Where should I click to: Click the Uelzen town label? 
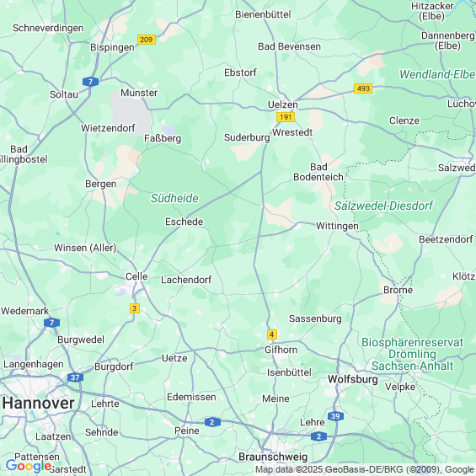pyautogui.click(x=282, y=104)
